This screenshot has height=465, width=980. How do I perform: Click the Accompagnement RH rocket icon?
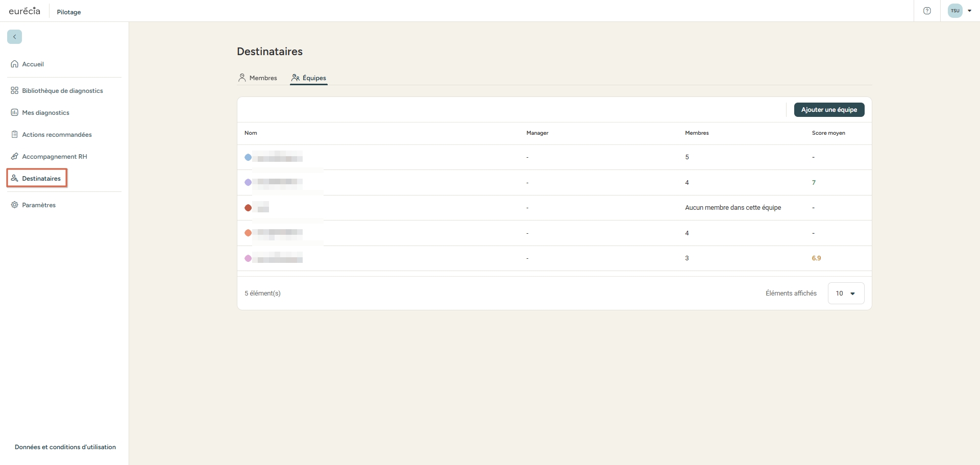point(14,157)
